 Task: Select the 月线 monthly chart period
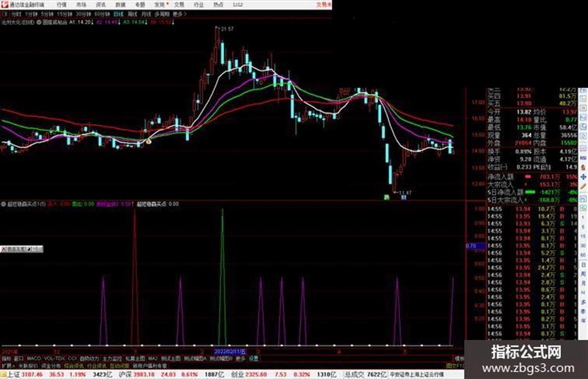[x=146, y=14]
